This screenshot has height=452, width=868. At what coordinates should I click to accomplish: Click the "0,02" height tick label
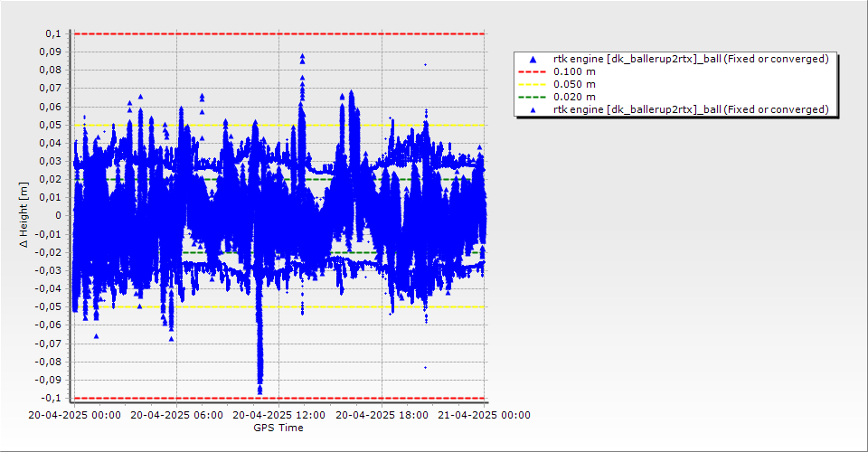[x=51, y=179]
